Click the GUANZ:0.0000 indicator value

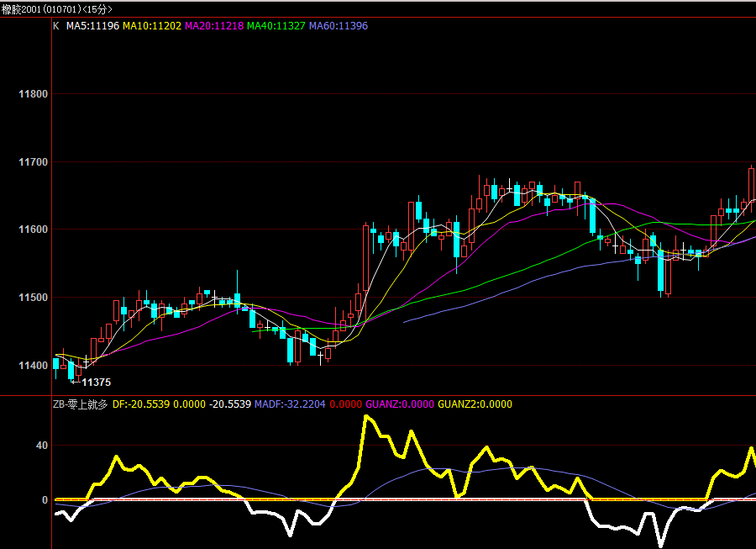pos(400,404)
